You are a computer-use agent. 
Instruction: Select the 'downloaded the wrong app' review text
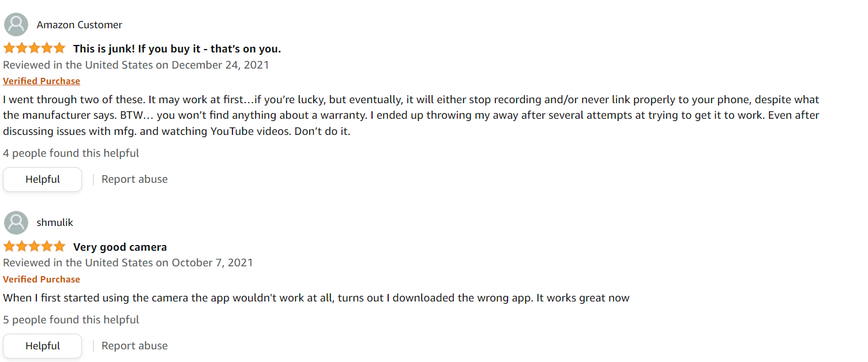point(316,299)
